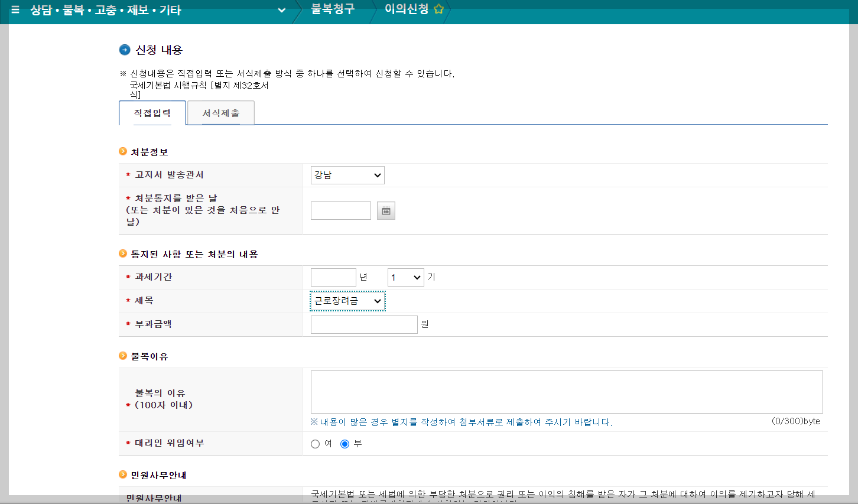Viewport: 858px width, 504px height.
Task: Switch to the 서식제출 tab
Action: tap(220, 112)
